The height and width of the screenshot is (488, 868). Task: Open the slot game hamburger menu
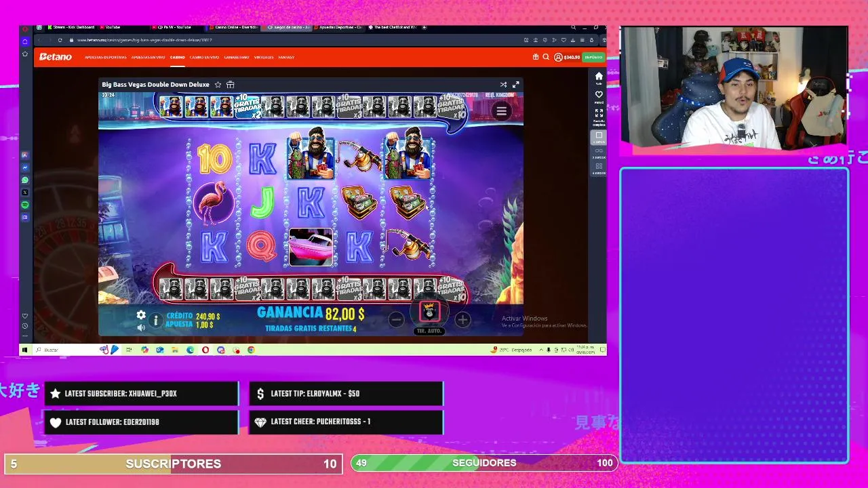click(502, 112)
